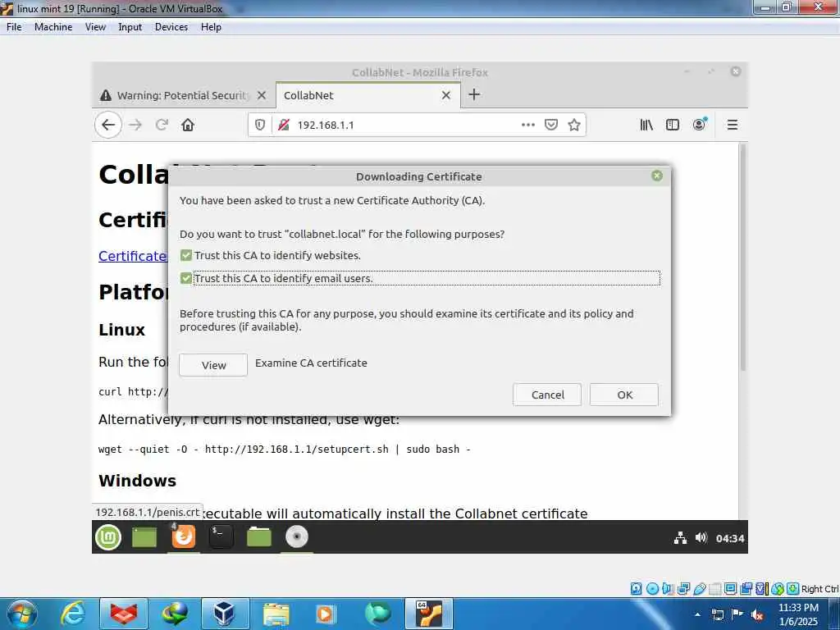
Task: Open Firefox Library icon
Action: point(646,125)
